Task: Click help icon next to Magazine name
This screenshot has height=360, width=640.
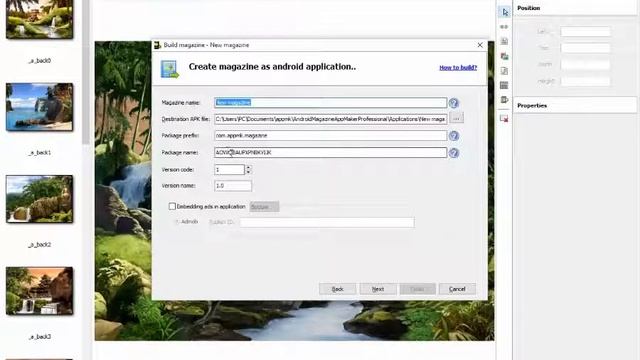Action: tap(453, 103)
